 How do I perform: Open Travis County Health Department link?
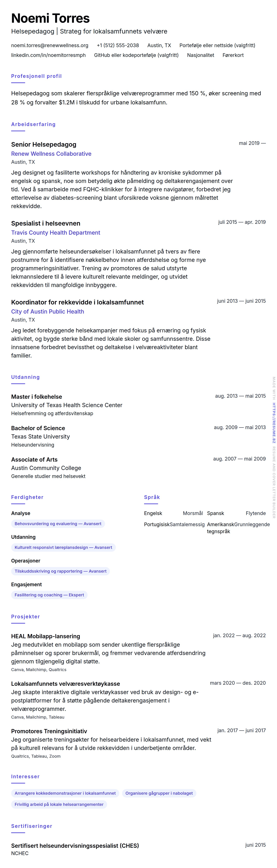(55, 233)
